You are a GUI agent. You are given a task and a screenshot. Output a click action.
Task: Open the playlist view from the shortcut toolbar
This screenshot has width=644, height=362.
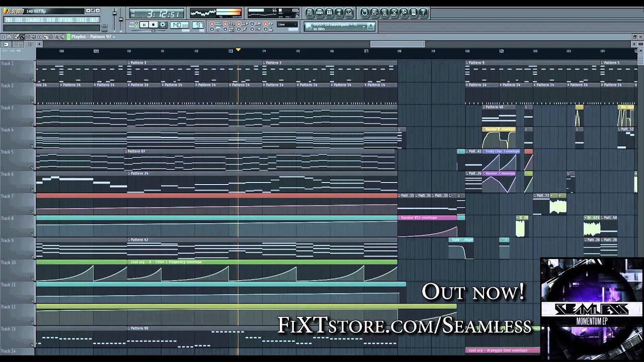pyautogui.click(x=309, y=13)
